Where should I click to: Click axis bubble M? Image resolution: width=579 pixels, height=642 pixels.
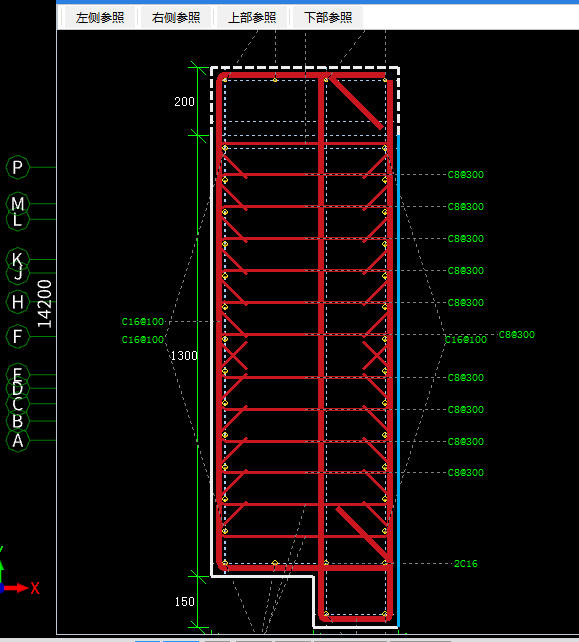pyautogui.click(x=17, y=202)
